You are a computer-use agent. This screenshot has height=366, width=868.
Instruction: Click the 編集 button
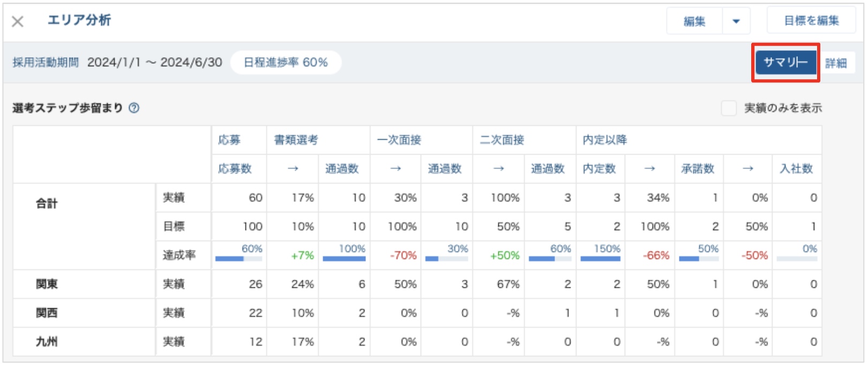coord(694,21)
